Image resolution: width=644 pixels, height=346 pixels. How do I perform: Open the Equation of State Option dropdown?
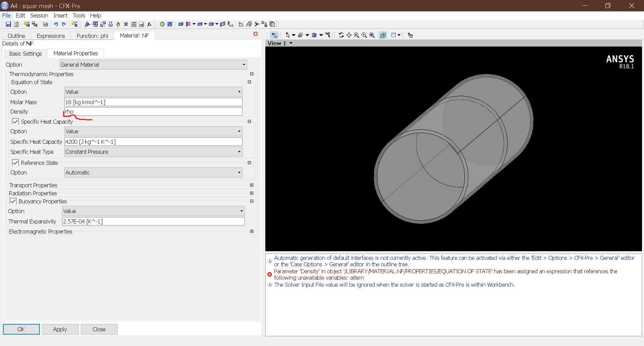[x=239, y=91]
